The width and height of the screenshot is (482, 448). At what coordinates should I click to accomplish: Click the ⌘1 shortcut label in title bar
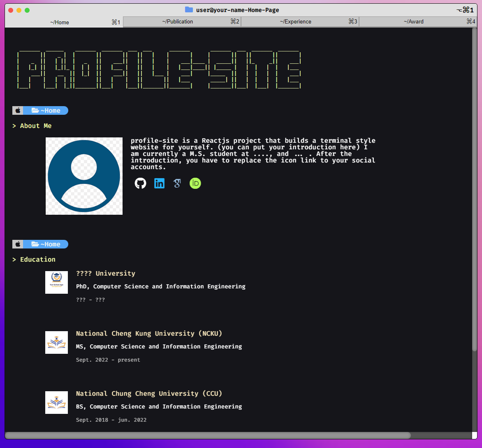point(465,10)
